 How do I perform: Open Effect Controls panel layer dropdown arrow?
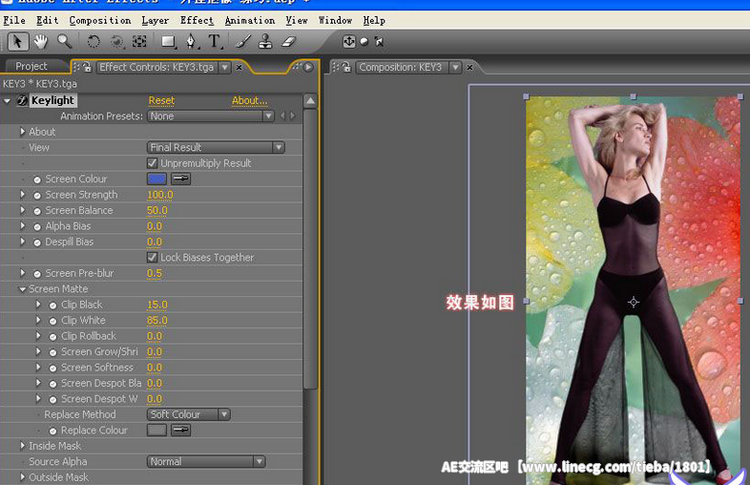224,67
